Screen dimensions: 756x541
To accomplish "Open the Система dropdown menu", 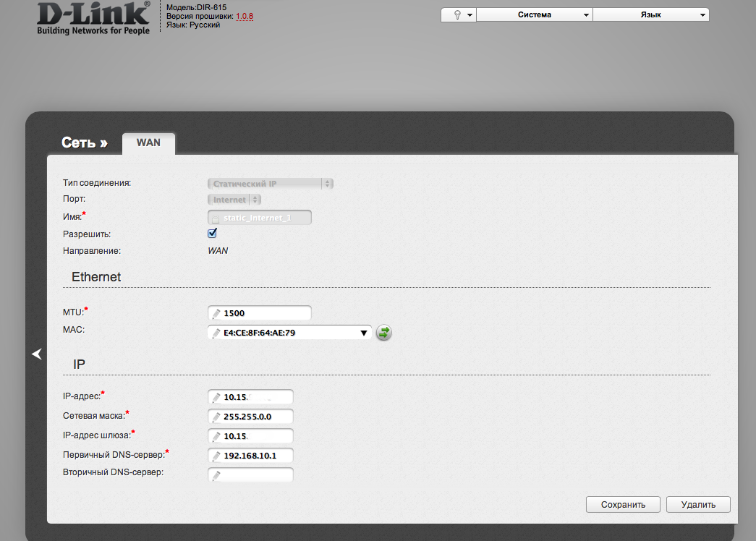I will [x=535, y=14].
